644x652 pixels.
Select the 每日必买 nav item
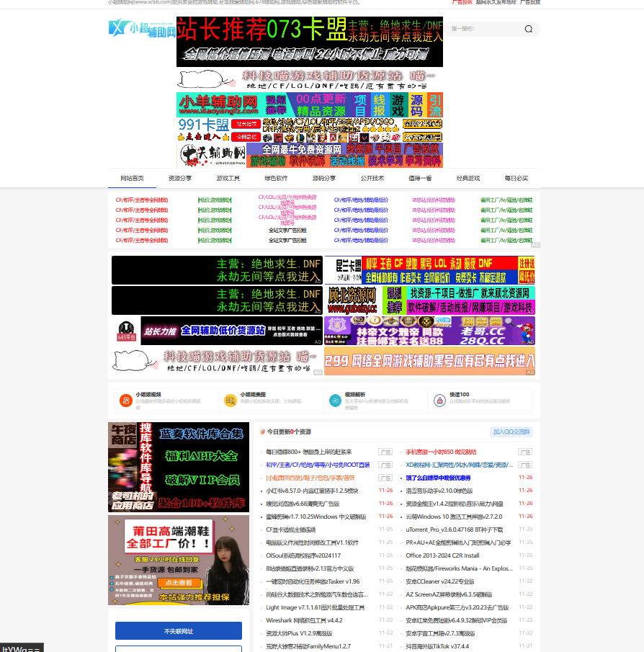tap(516, 179)
